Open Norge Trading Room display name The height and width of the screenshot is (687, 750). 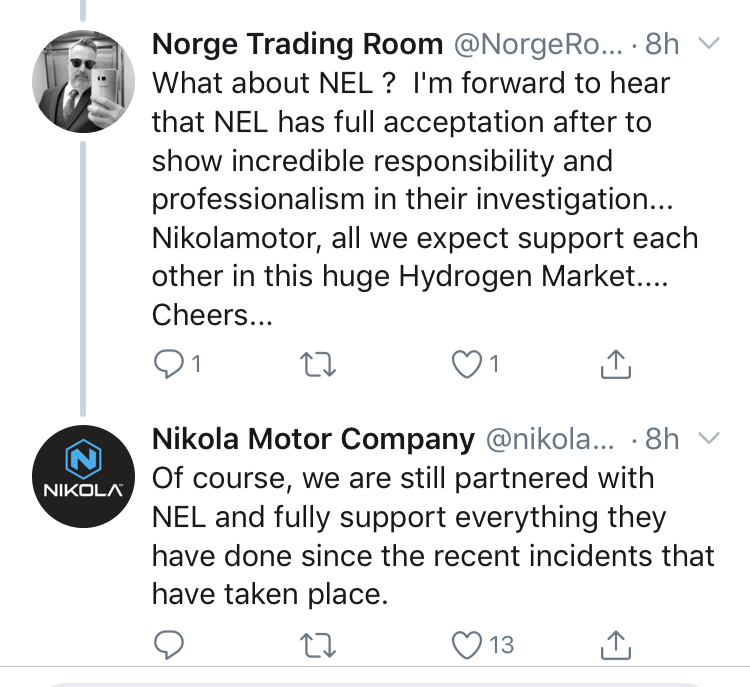297,44
